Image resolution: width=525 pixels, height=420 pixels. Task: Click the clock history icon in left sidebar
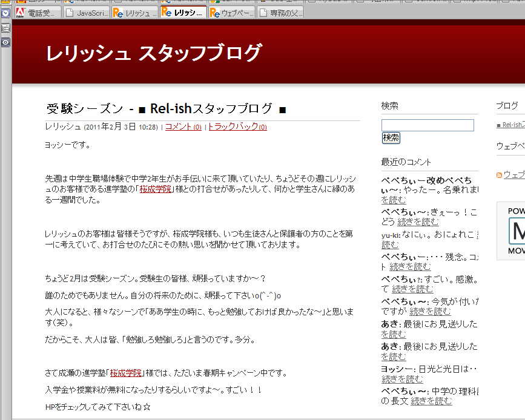tap(5, 13)
